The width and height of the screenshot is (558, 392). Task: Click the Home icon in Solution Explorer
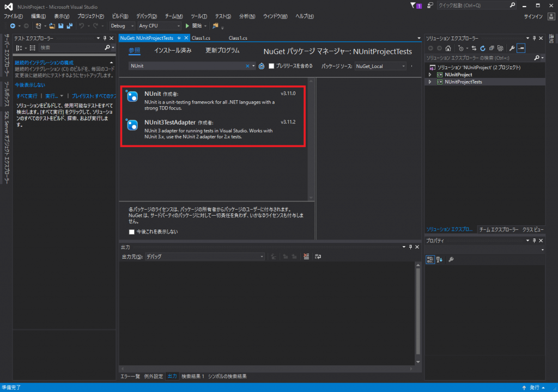click(x=448, y=48)
